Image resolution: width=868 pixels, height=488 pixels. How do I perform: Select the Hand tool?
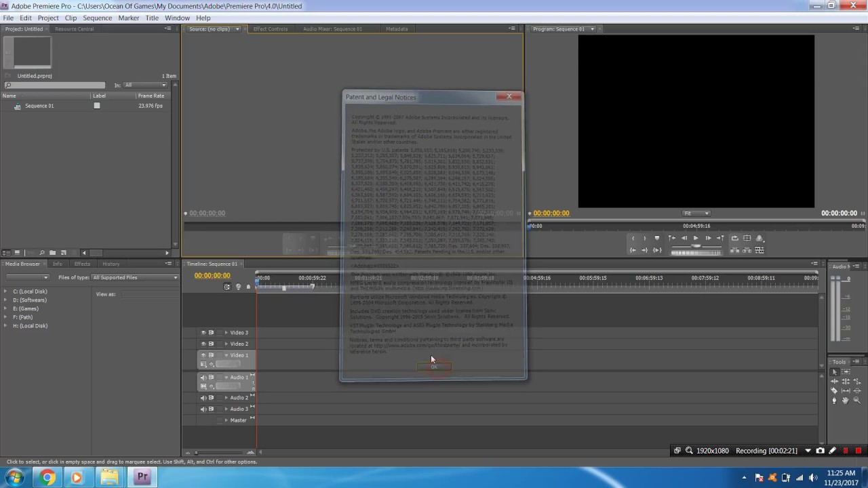point(846,401)
